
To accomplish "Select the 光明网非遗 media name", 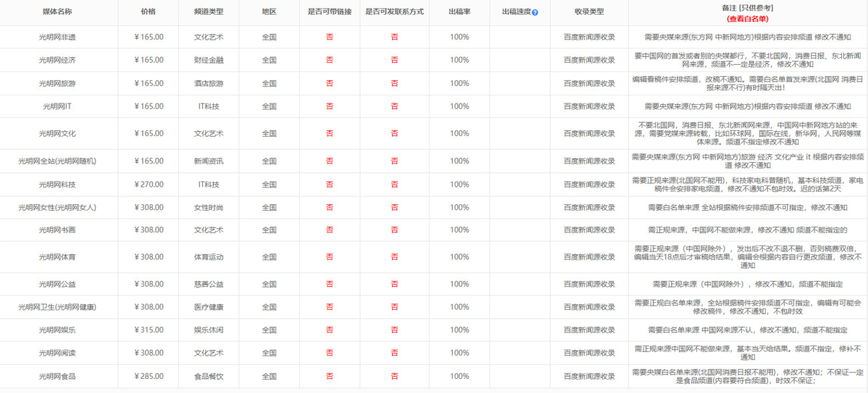I will (57, 37).
